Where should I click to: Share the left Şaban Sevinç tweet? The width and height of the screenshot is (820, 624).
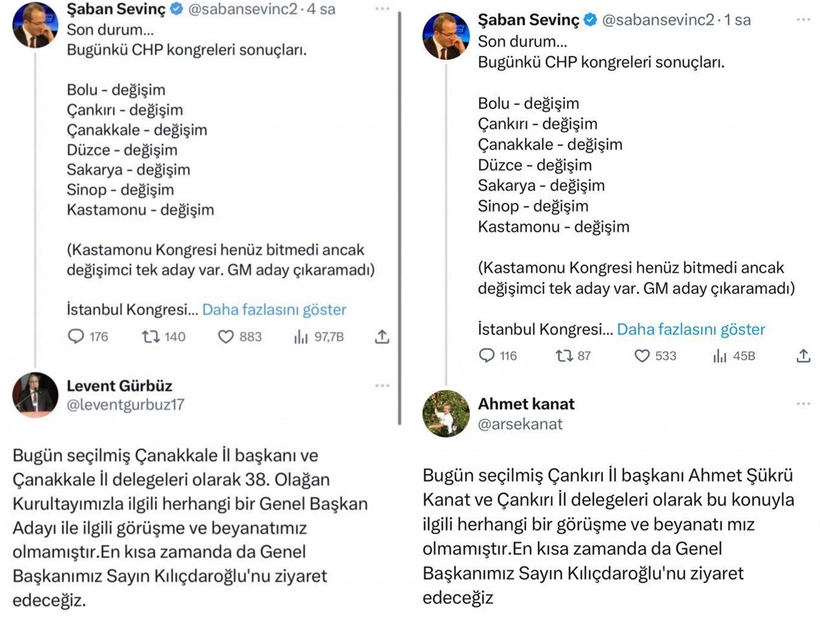[382, 337]
